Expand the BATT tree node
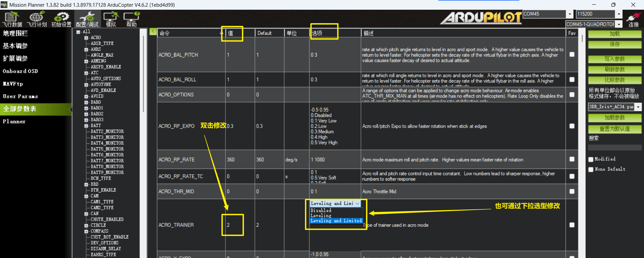 tap(86, 126)
